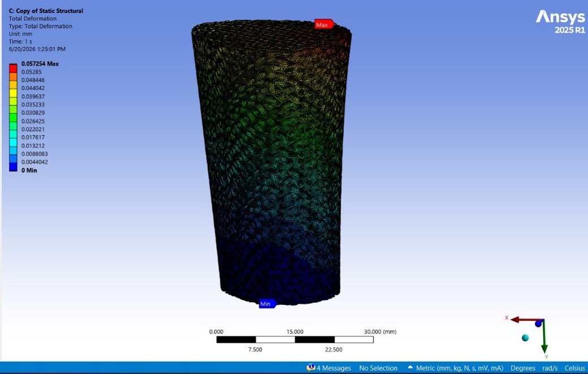Click the red Max probe tag

point(324,24)
